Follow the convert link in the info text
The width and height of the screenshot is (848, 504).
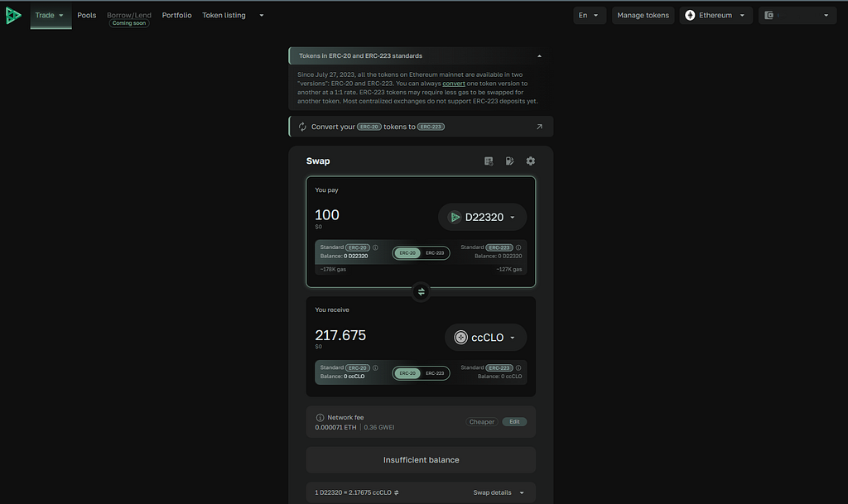pyautogui.click(x=454, y=84)
